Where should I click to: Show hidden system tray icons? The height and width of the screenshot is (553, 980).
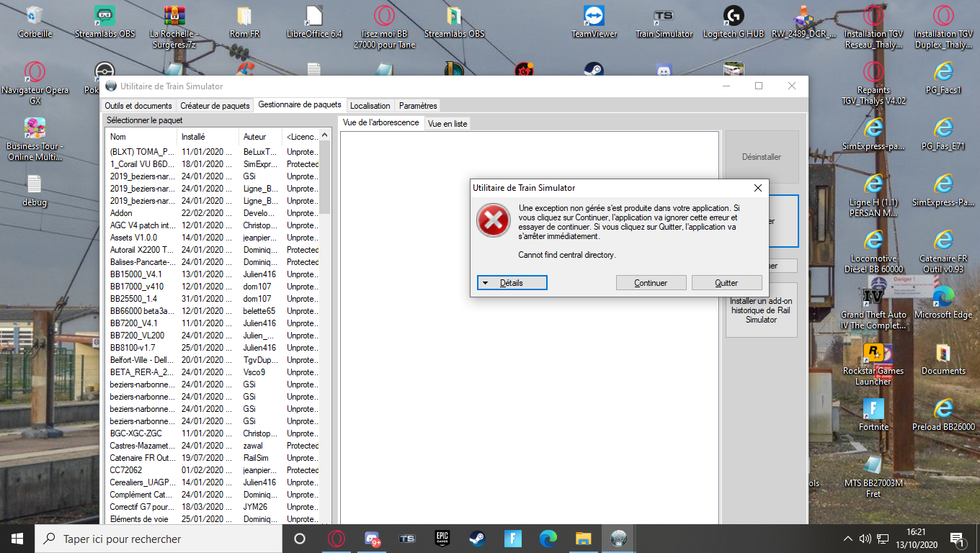click(848, 539)
